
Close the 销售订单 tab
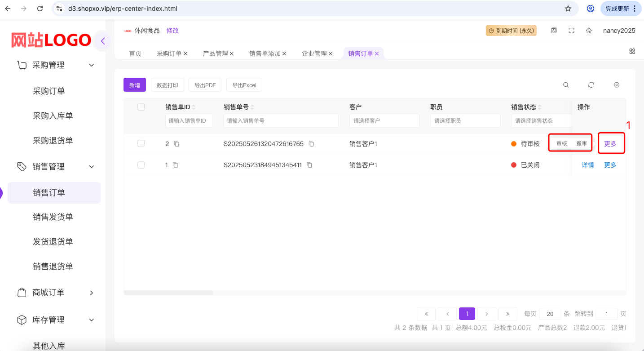tap(377, 53)
